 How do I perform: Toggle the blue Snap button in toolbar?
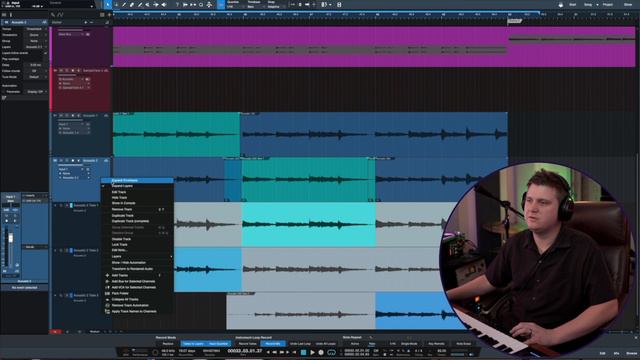point(221,4)
